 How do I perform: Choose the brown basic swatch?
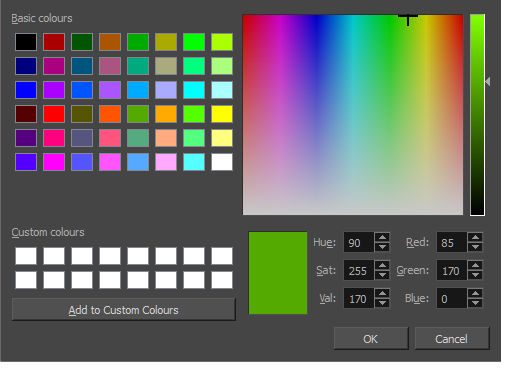110,42
